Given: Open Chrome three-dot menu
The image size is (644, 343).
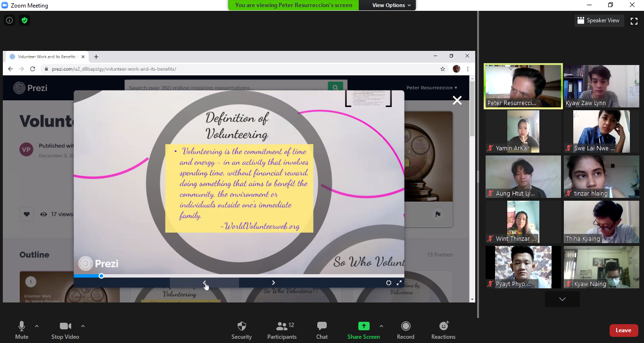Looking at the screenshot, I should 468,69.
